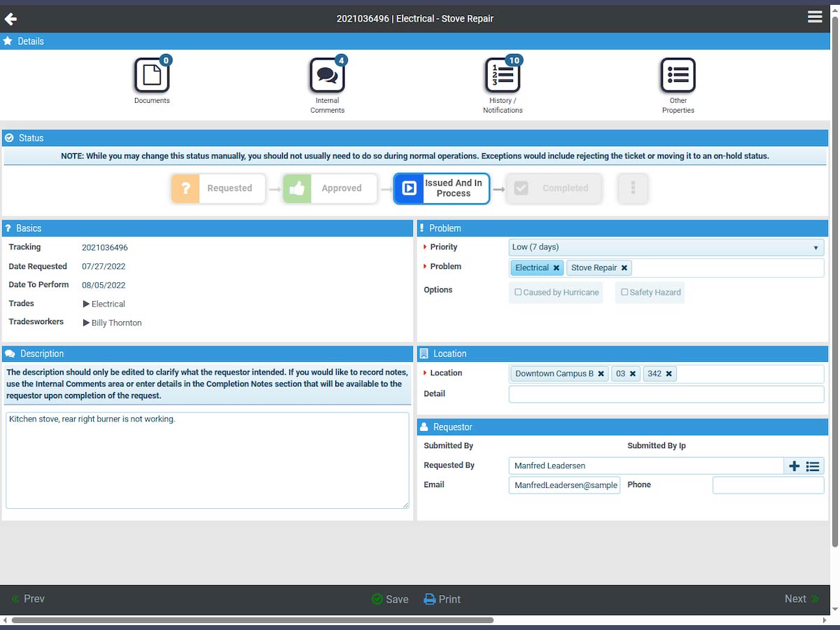Remove the 03 location tag
Screen dimensions: 840x630
pyautogui.click(x=633, y=374)
